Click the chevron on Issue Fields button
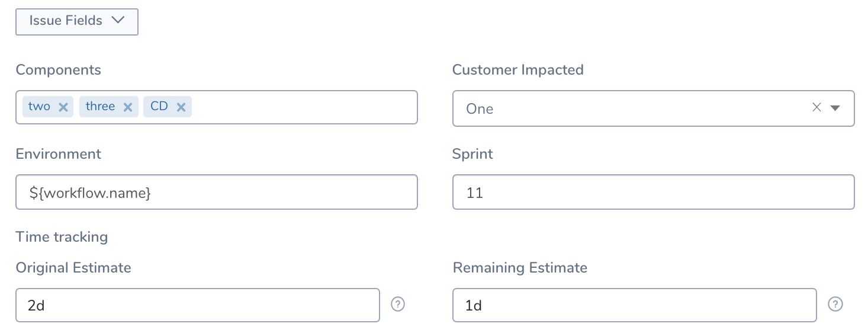868x333 pixels. point(118,20)
